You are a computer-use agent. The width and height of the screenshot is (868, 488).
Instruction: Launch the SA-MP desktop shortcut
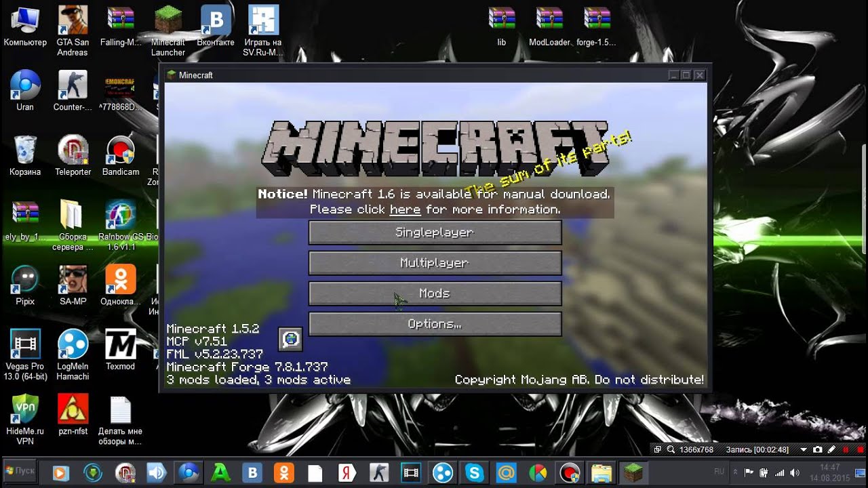[73, 285]
